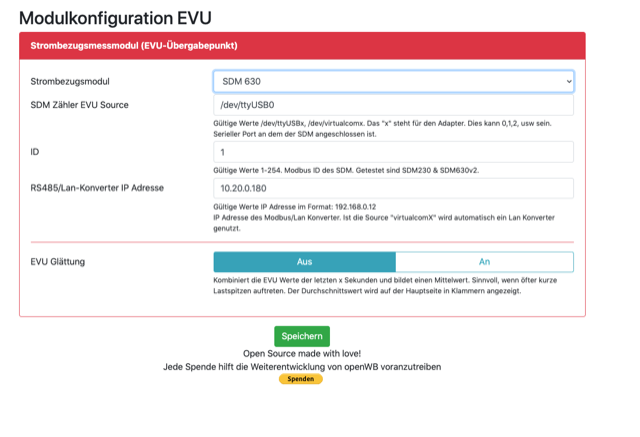
Task: Click the SDM Zähler EVU Source label
Action: point(79,105)
